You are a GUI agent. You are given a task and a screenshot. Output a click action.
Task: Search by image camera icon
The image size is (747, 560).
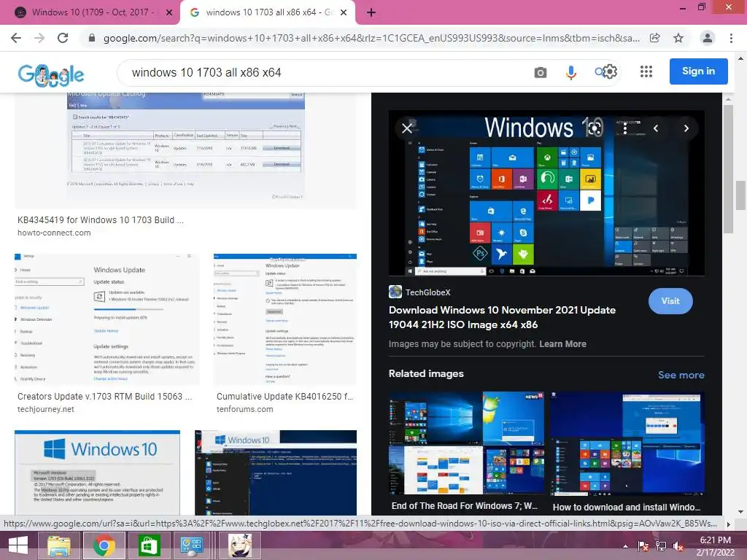click(x=541, y=72)
